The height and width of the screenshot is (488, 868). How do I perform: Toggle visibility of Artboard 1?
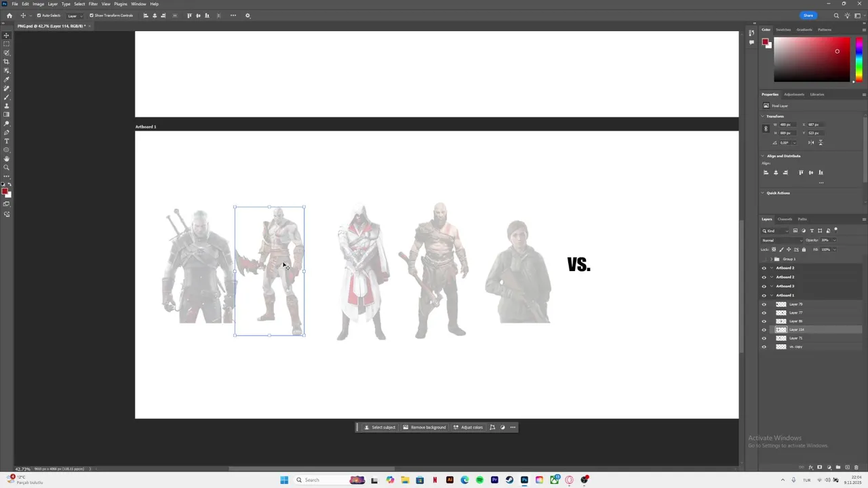764,296
